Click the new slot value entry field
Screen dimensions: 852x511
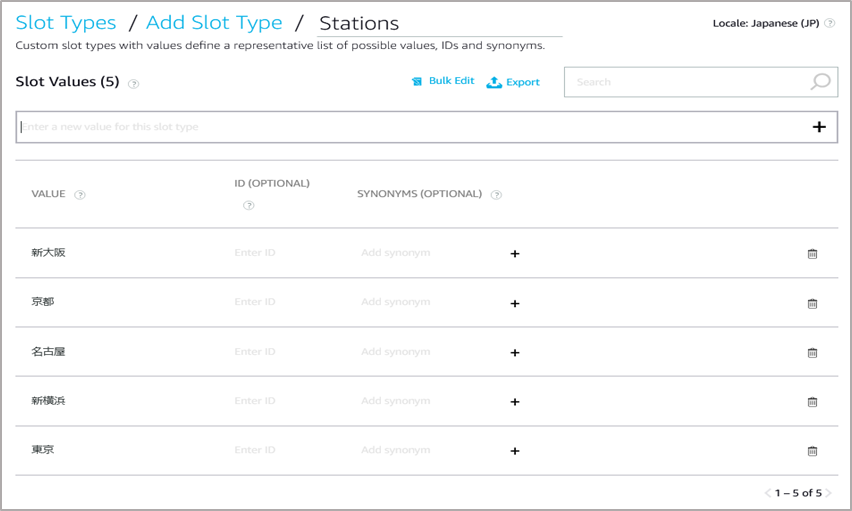click(x=400, y=127)
